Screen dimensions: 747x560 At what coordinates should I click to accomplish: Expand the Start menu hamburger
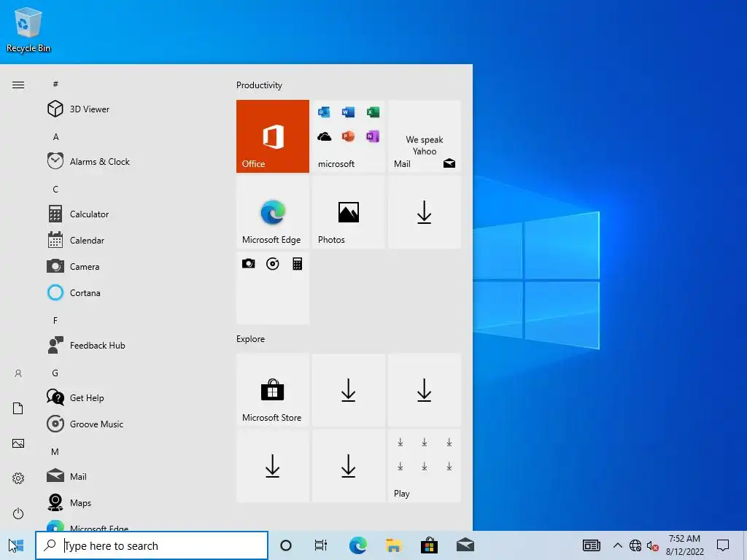pos(18,85)
